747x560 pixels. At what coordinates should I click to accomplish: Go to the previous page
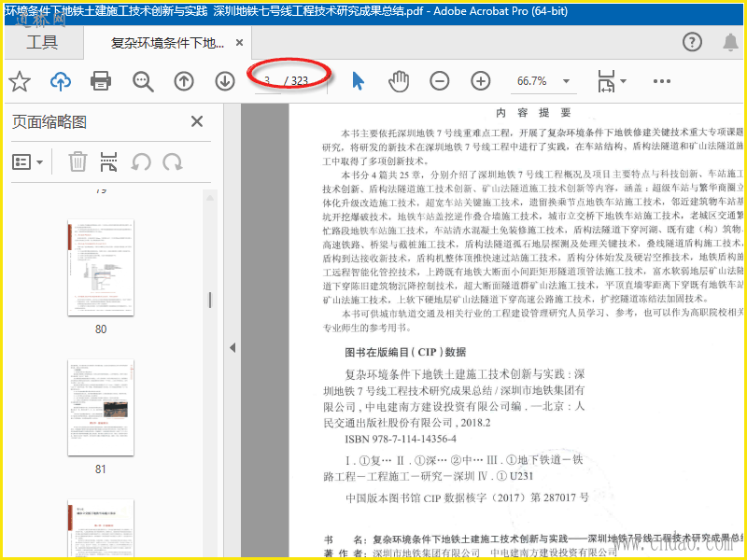pyautogui.click(x=184, y=81)
